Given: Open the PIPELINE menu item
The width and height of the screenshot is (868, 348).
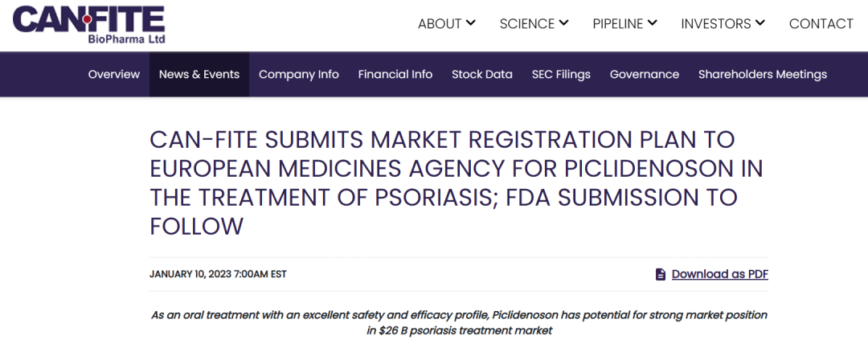Looking at the screenshot, I should pos(617,24).
